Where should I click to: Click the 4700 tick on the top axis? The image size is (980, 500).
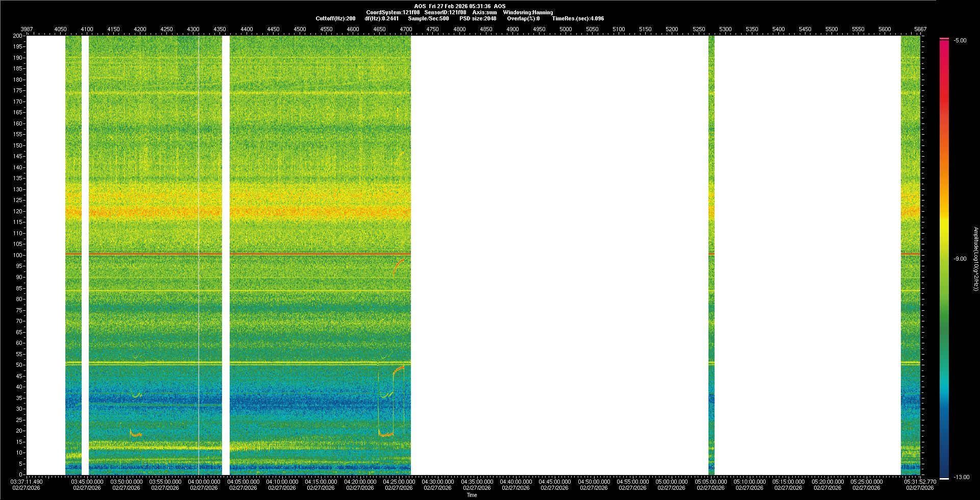click(406, 29)
